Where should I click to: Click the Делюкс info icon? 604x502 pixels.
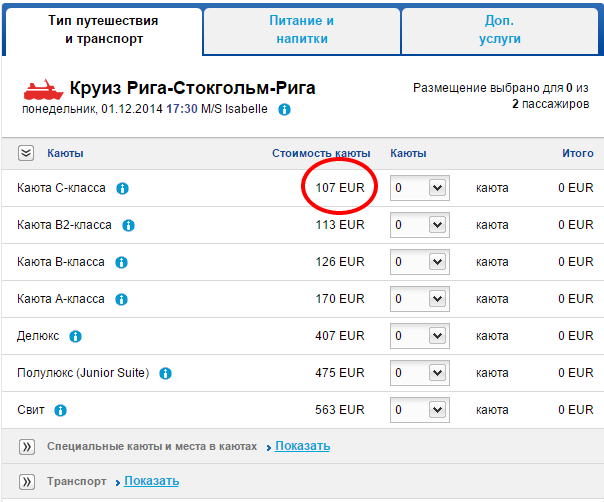tap(76, 336)
